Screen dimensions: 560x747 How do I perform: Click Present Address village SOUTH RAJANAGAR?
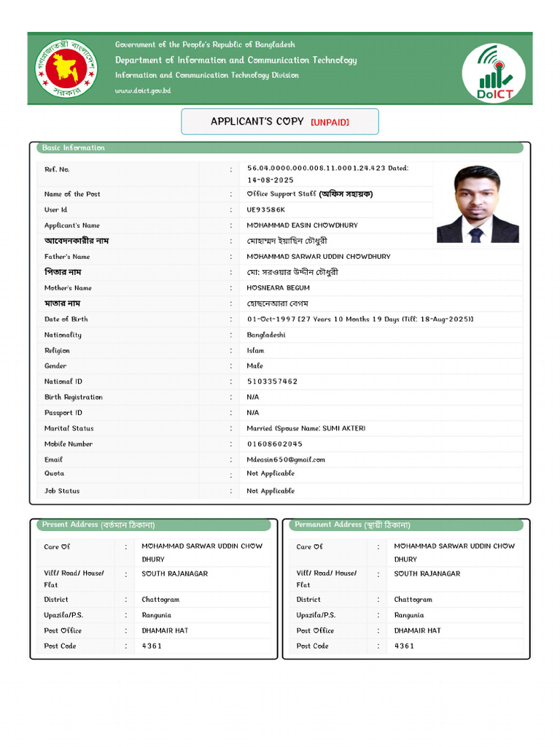click(175, 574)
